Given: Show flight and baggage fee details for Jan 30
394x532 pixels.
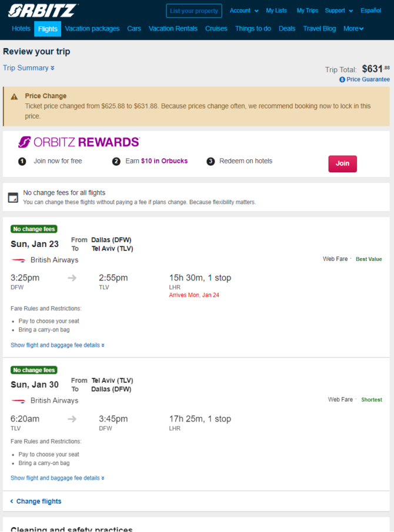Looking at the screenshot, I should click(x=58, y=478).
